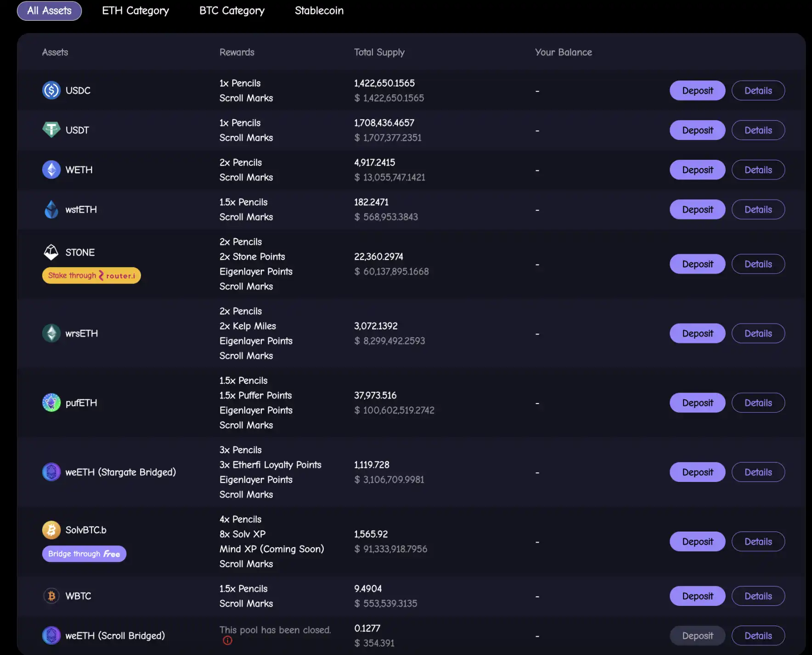Click the USDC token icon
The width and height of the screenshot is (812, 655).
pyautogui.click(x=51, y=90)
